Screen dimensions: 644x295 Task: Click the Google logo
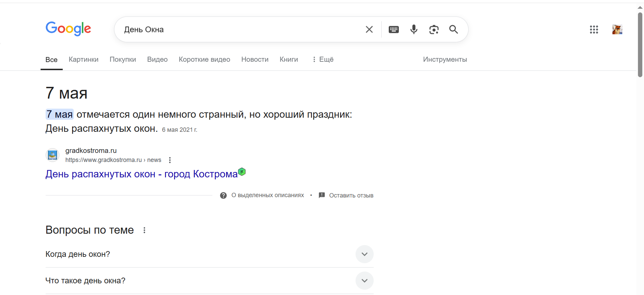tap(68, 29)
